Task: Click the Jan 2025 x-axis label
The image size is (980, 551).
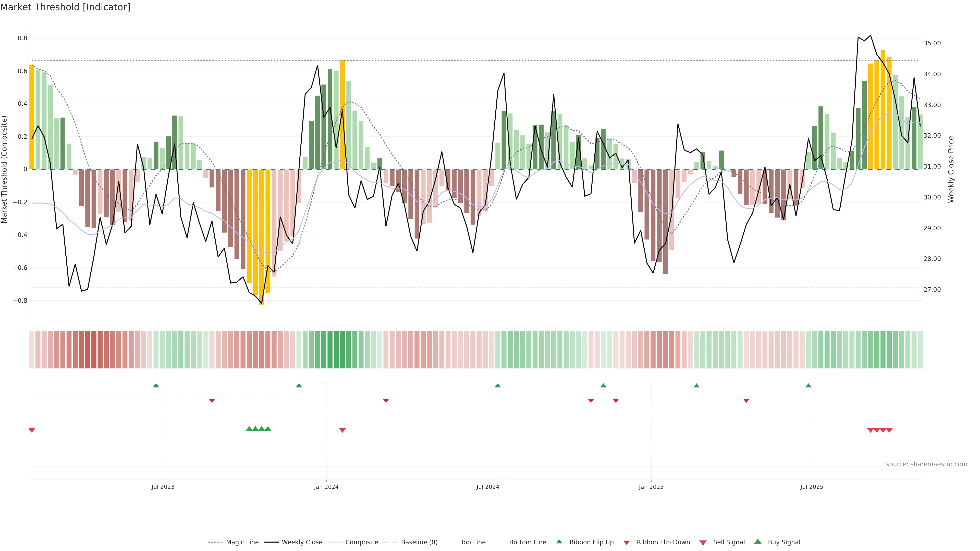Action: (651, 487)
